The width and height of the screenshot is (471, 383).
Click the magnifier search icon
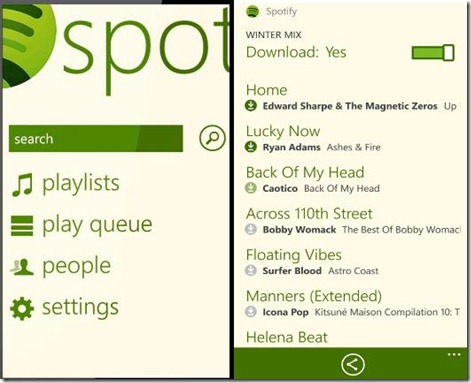coord(212,138)
